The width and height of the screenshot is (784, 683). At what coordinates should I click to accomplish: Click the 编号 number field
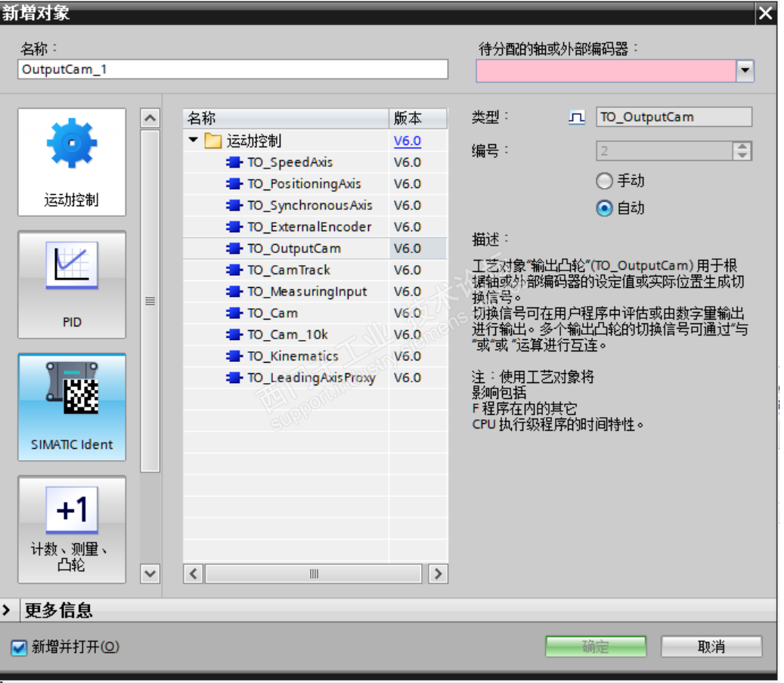tap(665, 150)
